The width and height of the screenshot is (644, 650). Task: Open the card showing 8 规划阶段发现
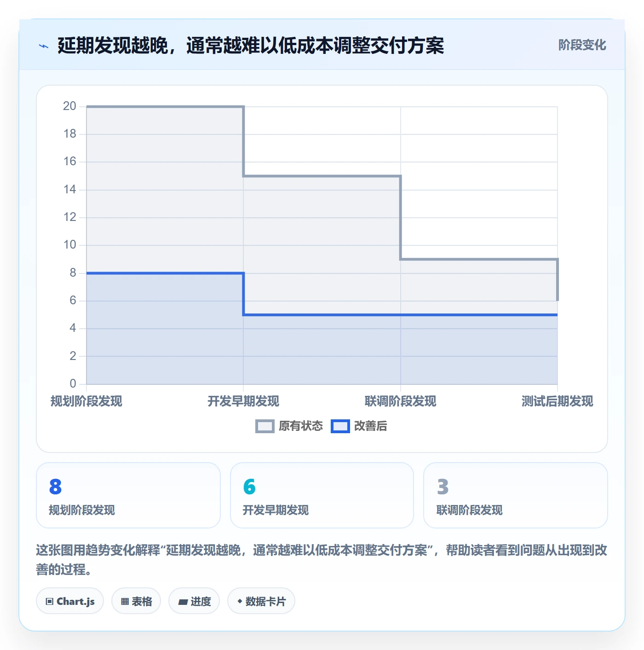[128, 495]
